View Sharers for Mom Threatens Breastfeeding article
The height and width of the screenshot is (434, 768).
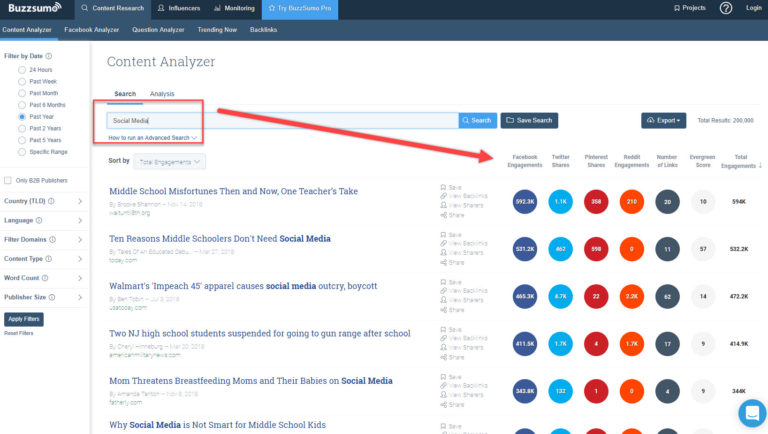coord(461,395)
